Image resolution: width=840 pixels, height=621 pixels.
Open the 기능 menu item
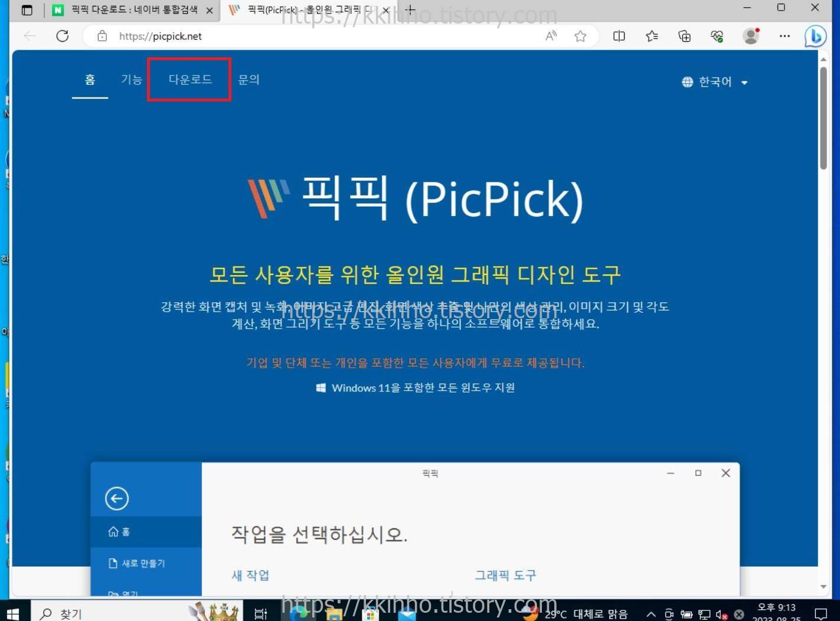coord(132,79)
